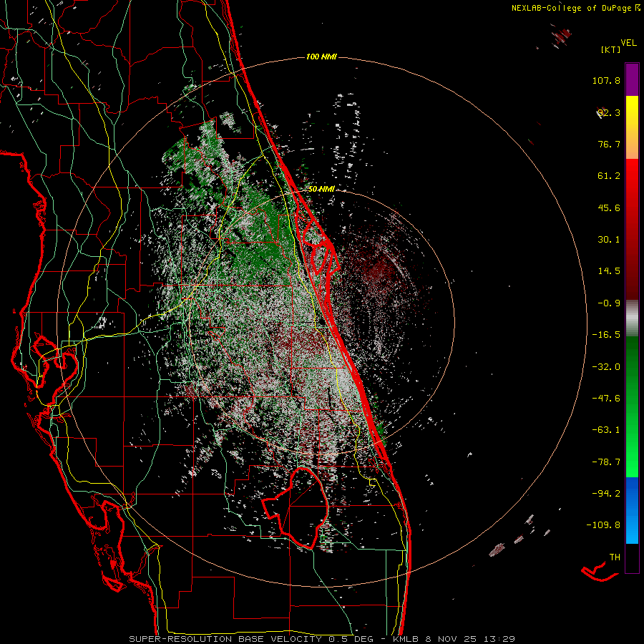Select the -0.9 value on the velocity scale

[609, 303]
